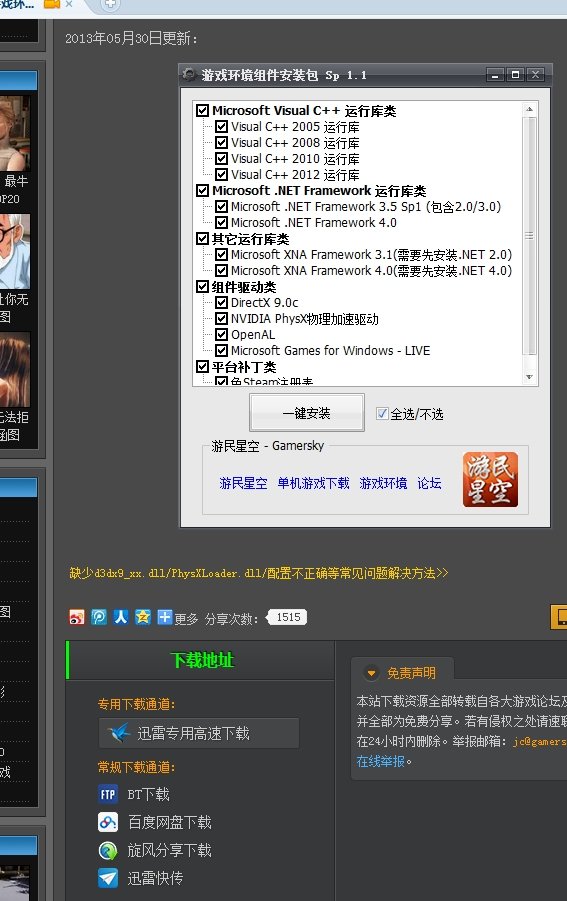Share to Sina Weibo icon
Screen dimensions: 567x901
pos(76,617)
